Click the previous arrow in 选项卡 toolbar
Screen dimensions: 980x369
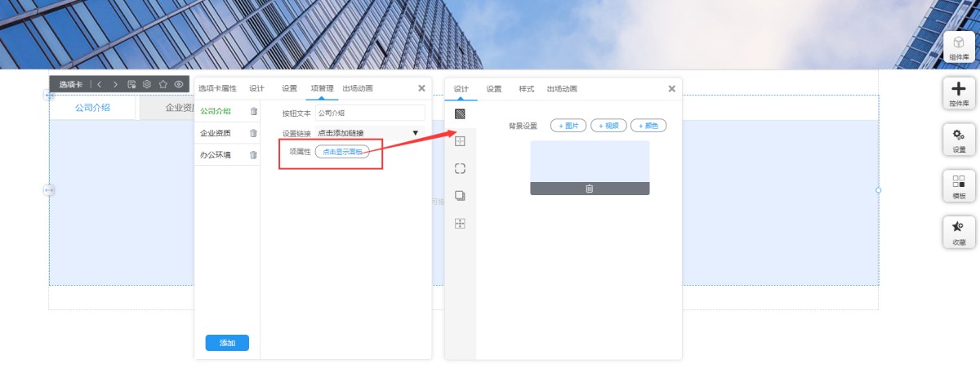(99, 84)
